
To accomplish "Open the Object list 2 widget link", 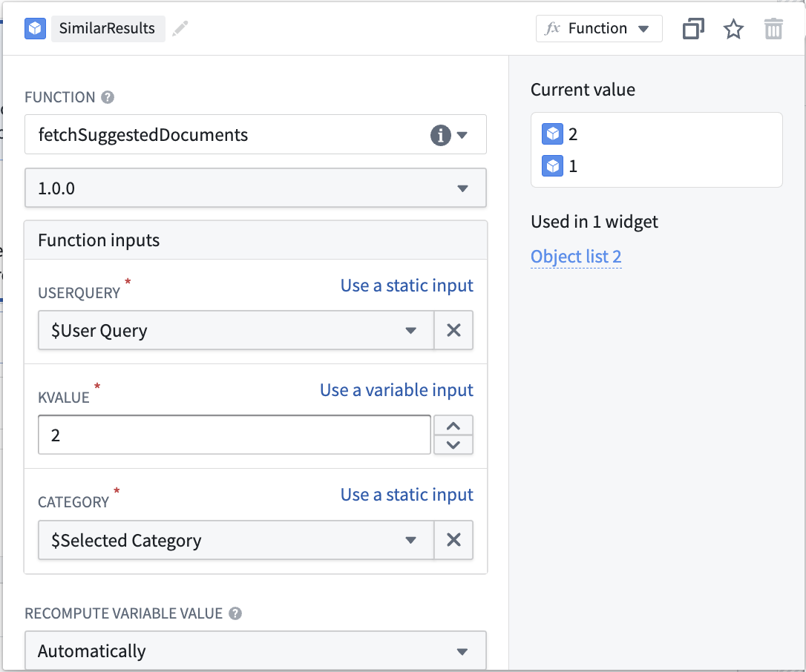I will (x=576, y=257).
